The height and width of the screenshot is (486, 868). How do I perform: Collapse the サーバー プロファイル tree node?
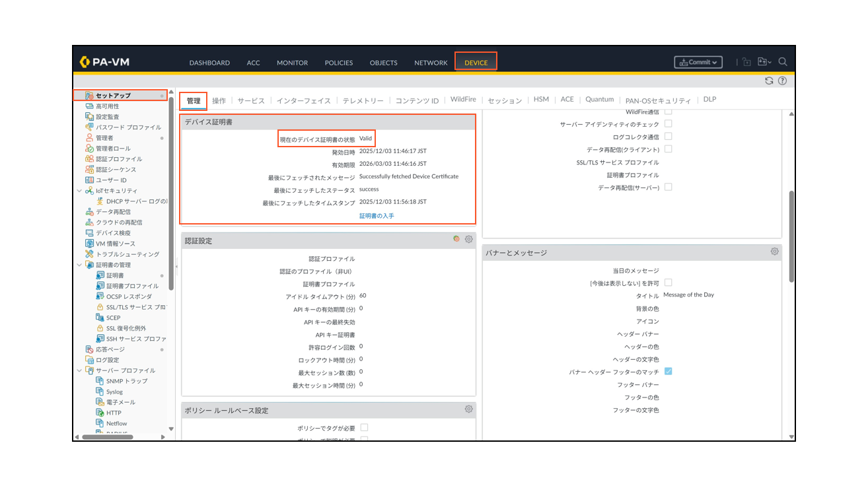pos(79,370)
